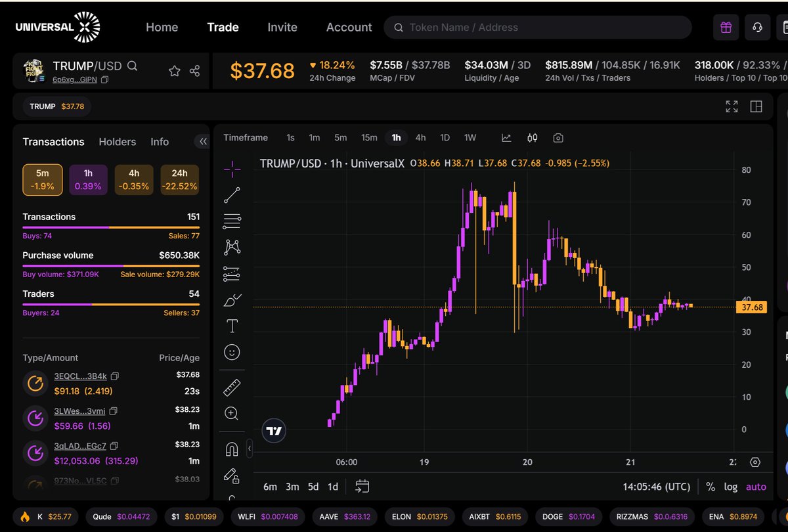The image size is (788, 532).
Task: Set chart range to 6m
Action: coord(271,487)
